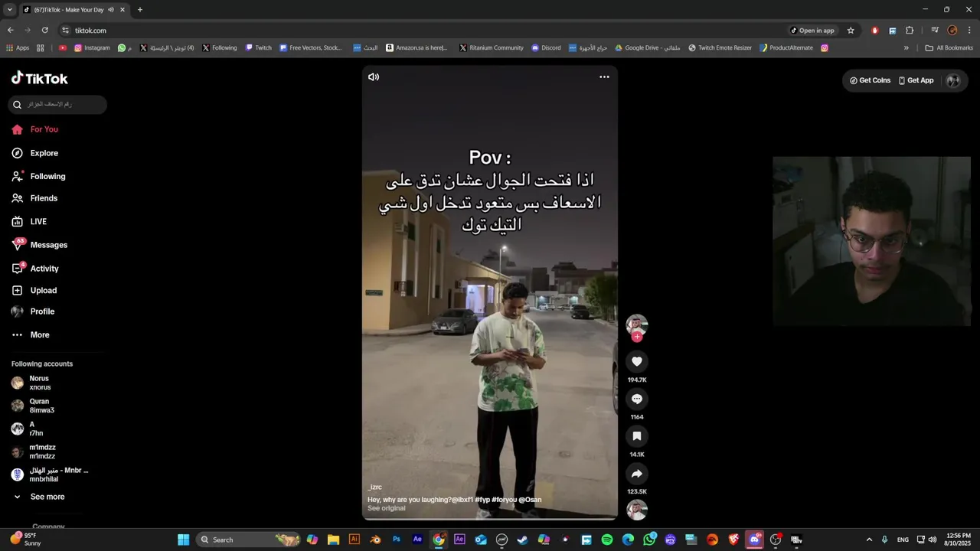Screen dimensions: 980x551
Task: Open File Explorer from the taskbar
Action: coord(333,540)
